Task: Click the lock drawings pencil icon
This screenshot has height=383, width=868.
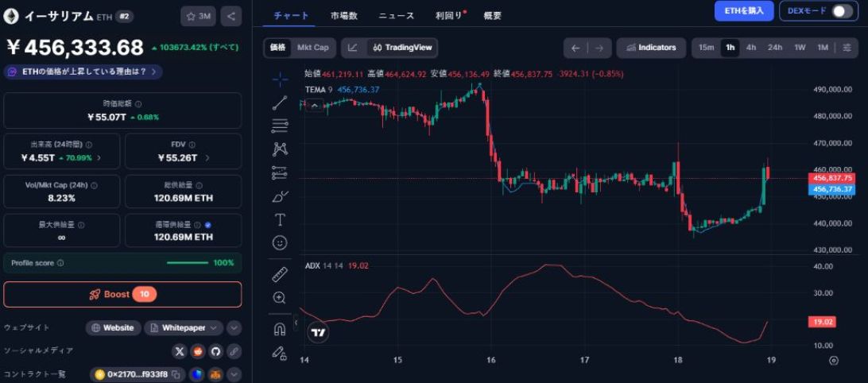Action: [280, 353]
